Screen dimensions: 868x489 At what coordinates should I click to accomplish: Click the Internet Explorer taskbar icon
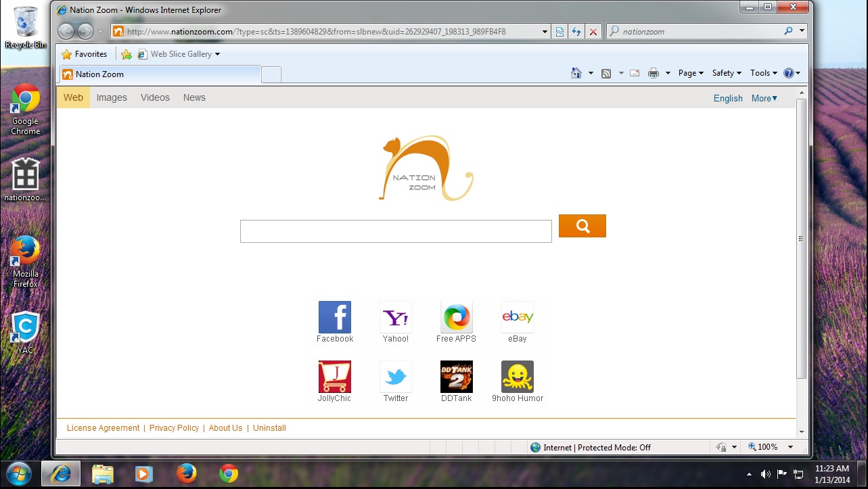(61, 474)
